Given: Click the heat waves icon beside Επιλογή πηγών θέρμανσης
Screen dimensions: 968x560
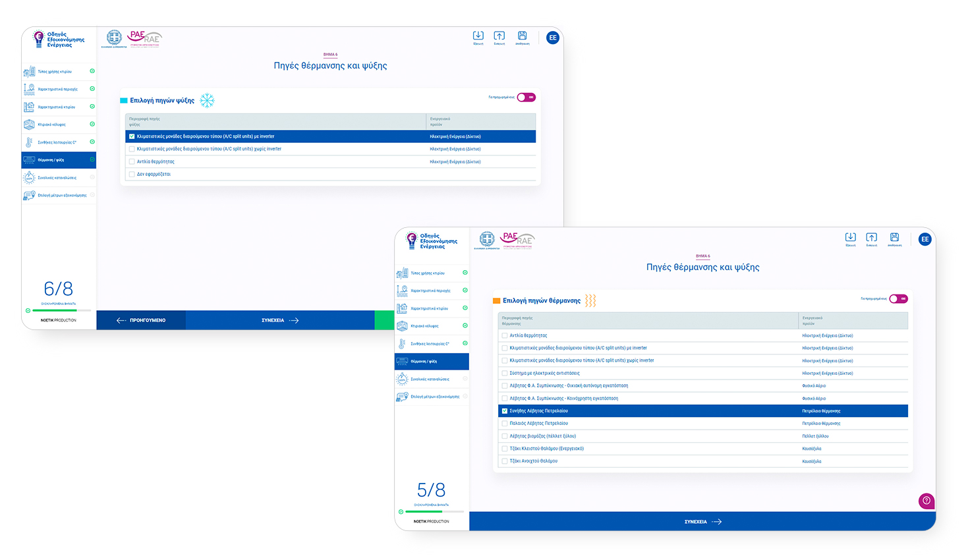Looking at the screenshot, I should pos(590,301).
